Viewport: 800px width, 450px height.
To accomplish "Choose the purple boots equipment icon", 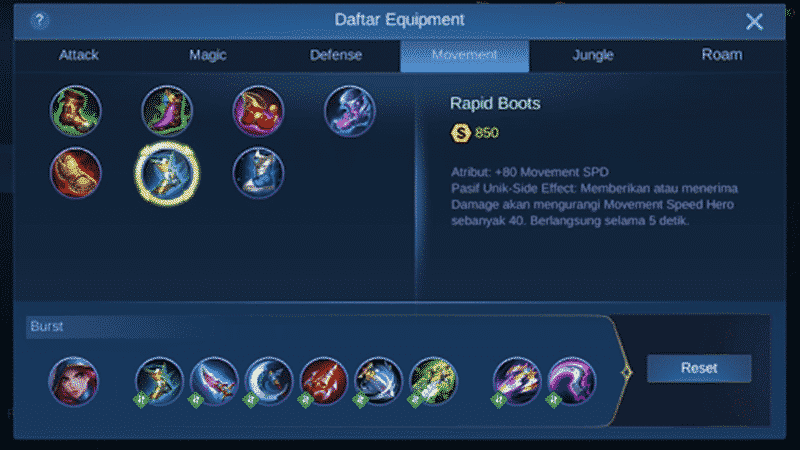I will (167, 111).
